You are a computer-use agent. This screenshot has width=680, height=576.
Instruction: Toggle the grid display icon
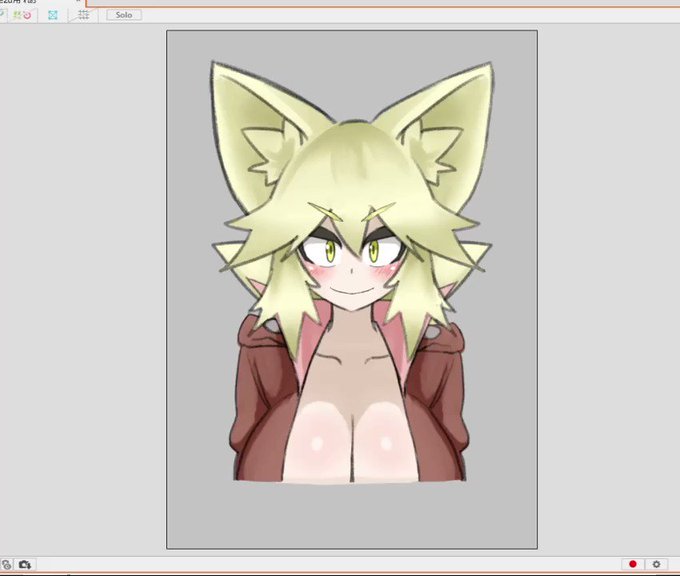coord(83,15)
